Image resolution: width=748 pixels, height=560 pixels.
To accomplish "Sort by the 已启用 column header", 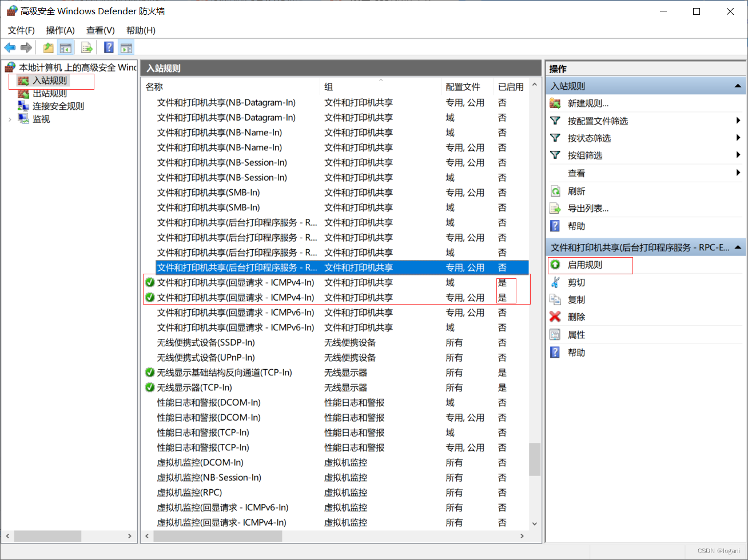I will (511, 86).
